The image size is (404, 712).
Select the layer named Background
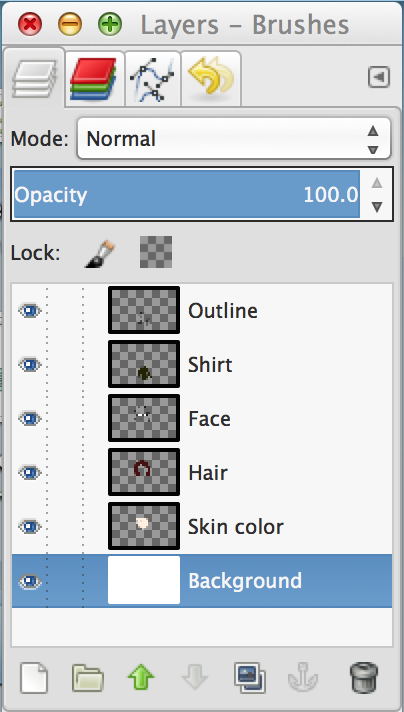(x=245, y=581)
